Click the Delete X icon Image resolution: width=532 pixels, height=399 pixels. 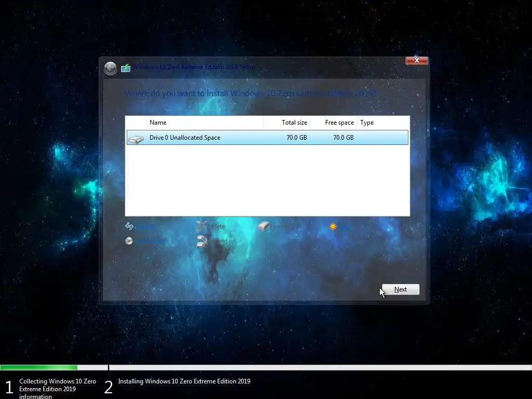(x=202, y=225)
